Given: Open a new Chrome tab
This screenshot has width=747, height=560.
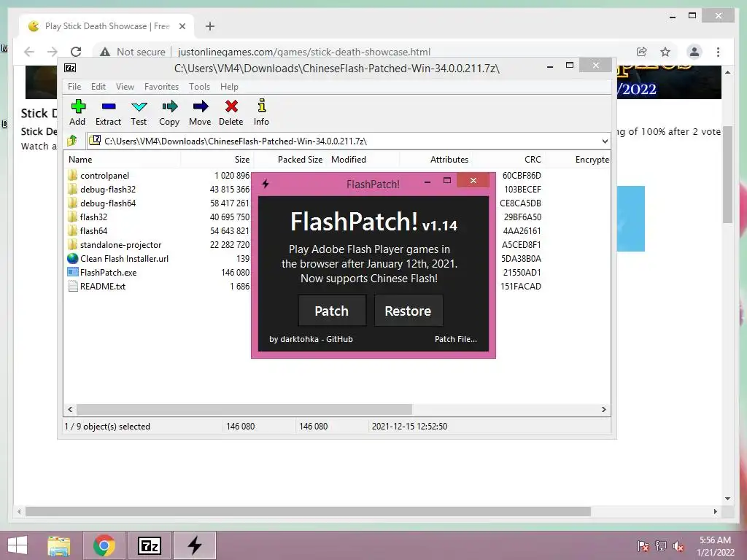Looking at the screenshot, I should 210,26.
